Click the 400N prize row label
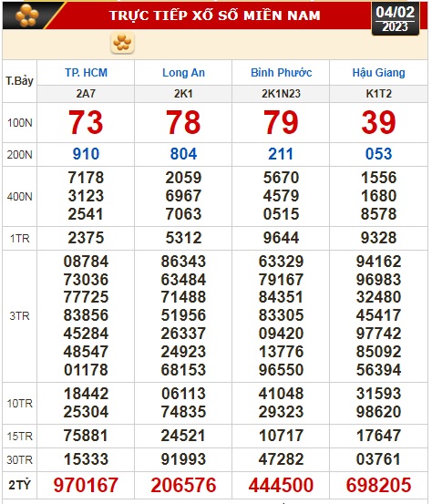432x504 pixels. point(20,196)
